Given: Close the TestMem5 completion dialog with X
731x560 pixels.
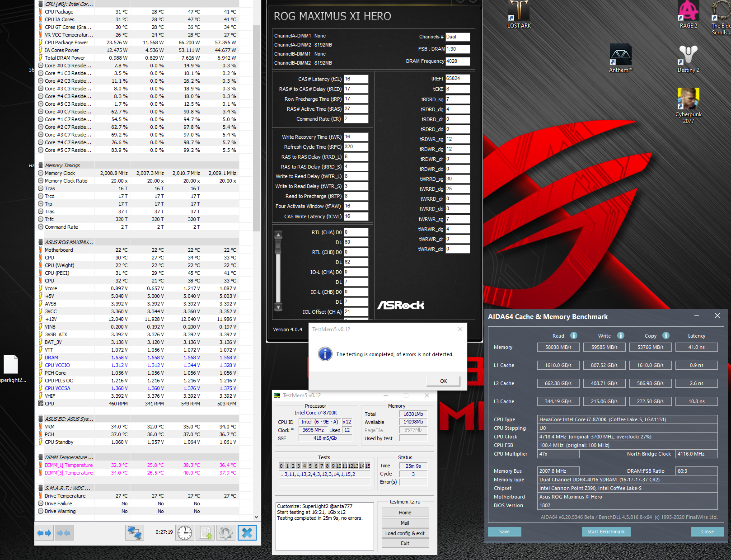Looking at the screenshot, I should tap(460, 329).
